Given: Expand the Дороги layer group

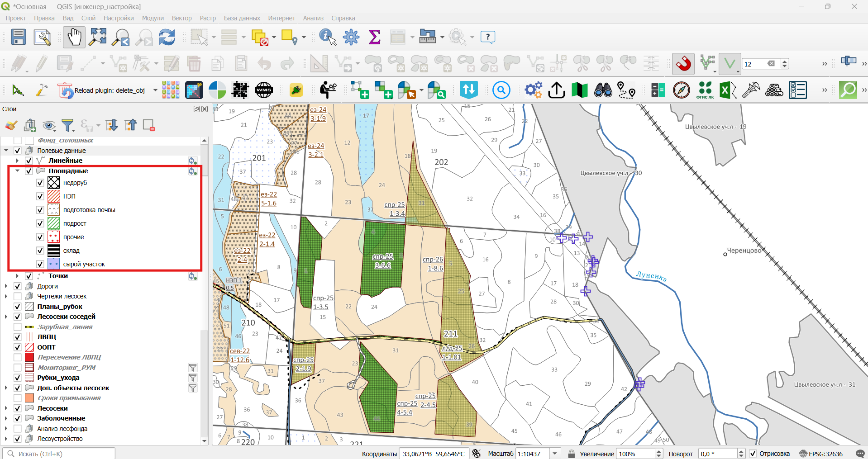Looking at the screenshot, I should pyautogui.click(x=6, y=286).
